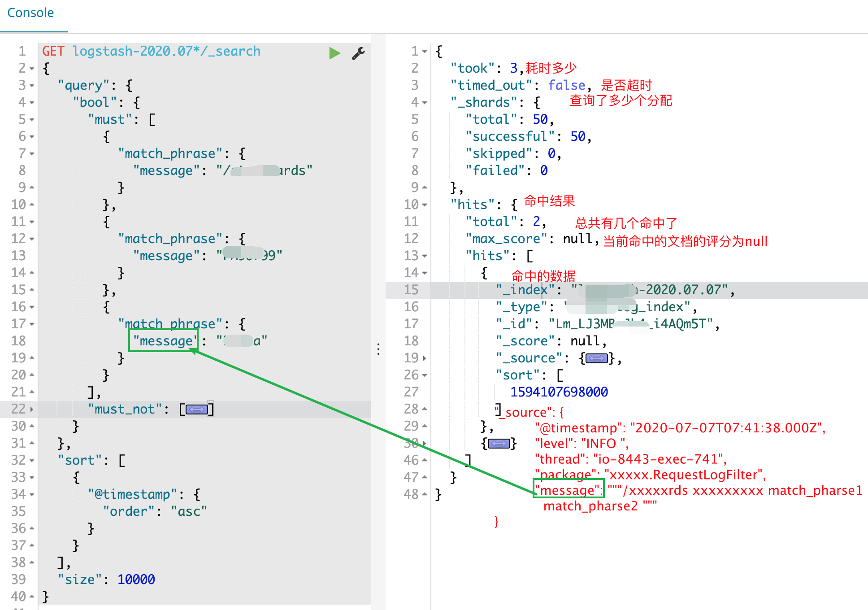Click the "_score": null line
Image resolution: width=868 pixels, height=610 pixels.
[551, 341]
